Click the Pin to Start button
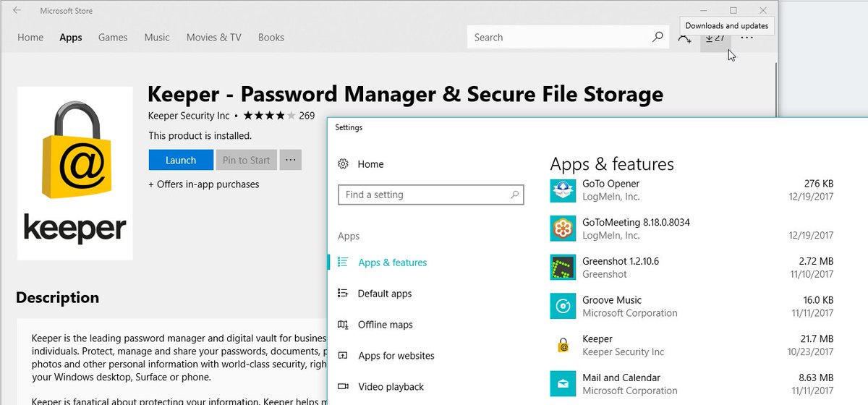This screenshot has width=868, height=405. 246,161
